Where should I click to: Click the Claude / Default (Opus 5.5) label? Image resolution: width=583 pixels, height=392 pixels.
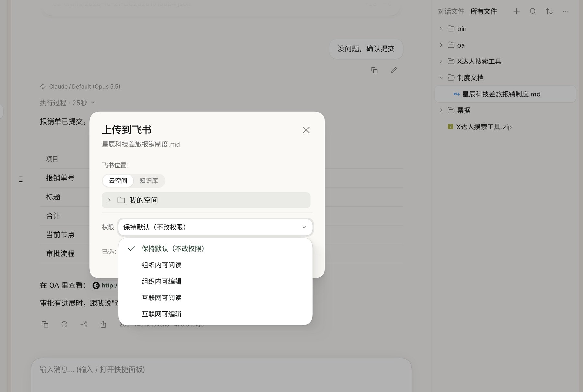(85, 87)
